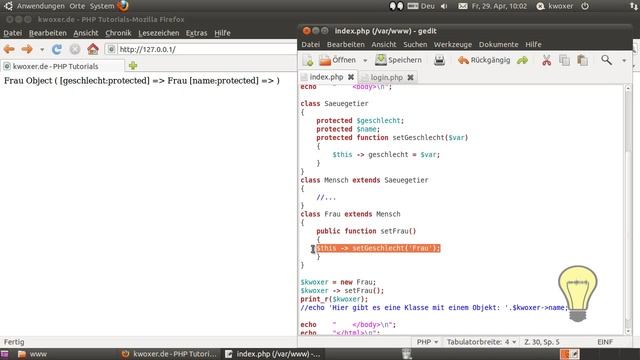Open the Orte menu in the top panel
Image resolution: width=640 pixels, height=360 pixels.
click(x=77, y=6)
